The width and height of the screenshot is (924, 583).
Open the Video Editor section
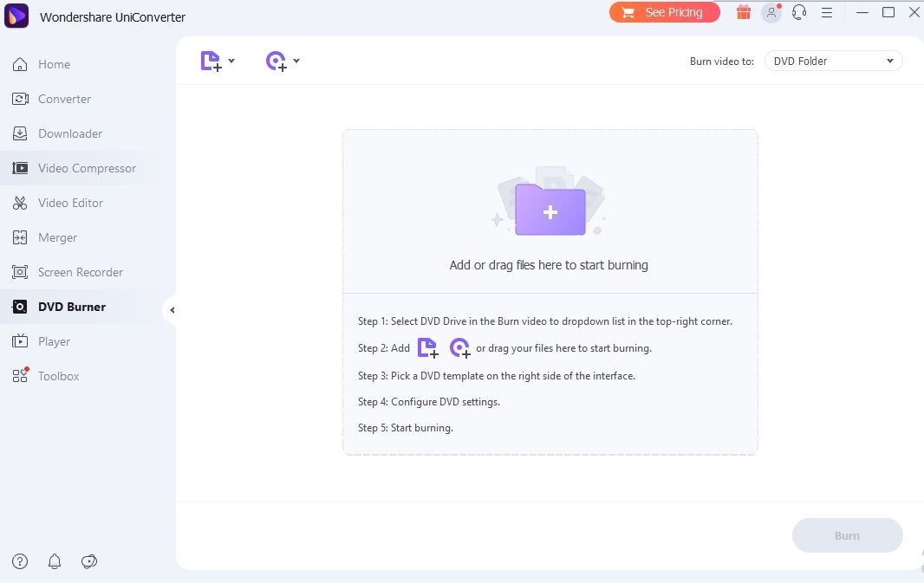click(x=71, y=204)
